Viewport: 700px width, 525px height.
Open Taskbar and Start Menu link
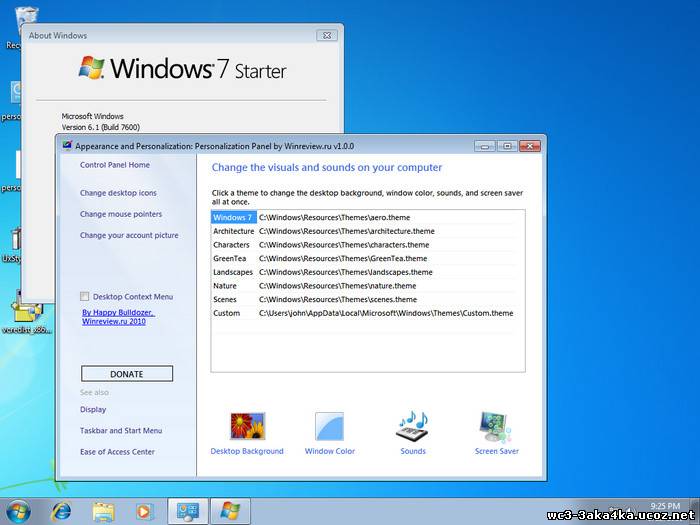tap(121, 431)
